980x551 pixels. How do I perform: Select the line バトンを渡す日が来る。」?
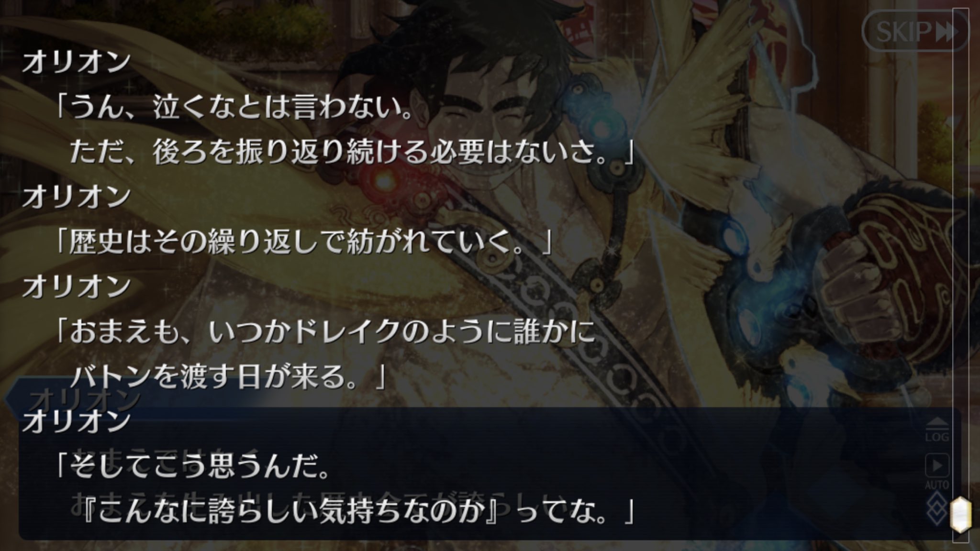coord(227,377)
